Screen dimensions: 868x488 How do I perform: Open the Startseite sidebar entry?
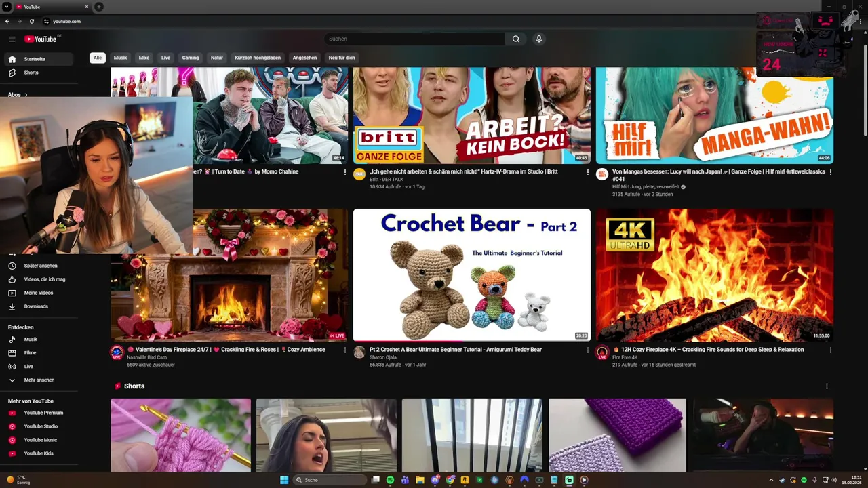[x=38, y=59]
